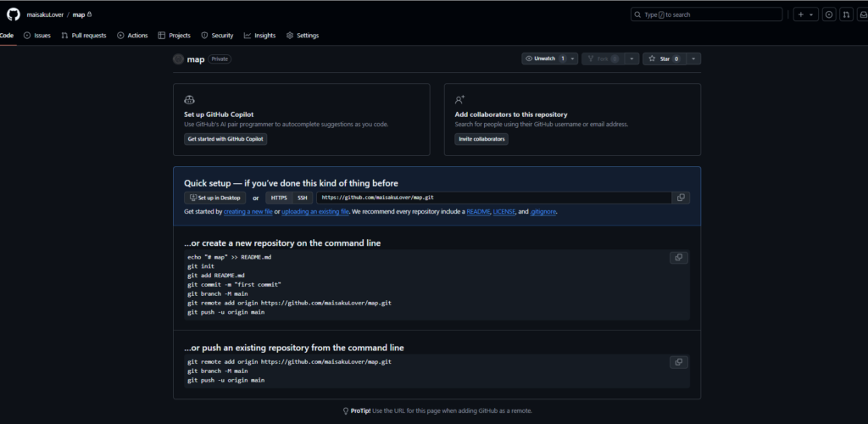Select the HTTPS protocol option
The width and height of the screenshot is (868, 424).
point(279,198)
